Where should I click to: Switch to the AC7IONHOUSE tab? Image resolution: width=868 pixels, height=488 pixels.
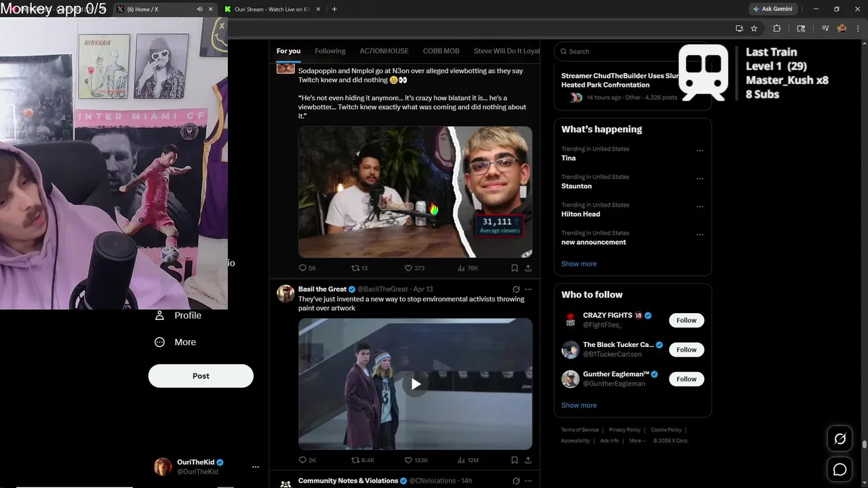tap(384, 51)
